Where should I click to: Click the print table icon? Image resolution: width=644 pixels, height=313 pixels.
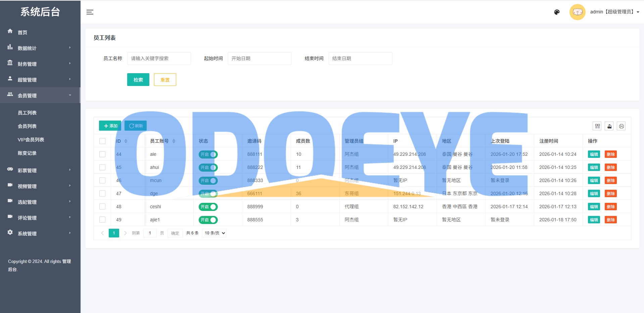click(x=621, y=126)
